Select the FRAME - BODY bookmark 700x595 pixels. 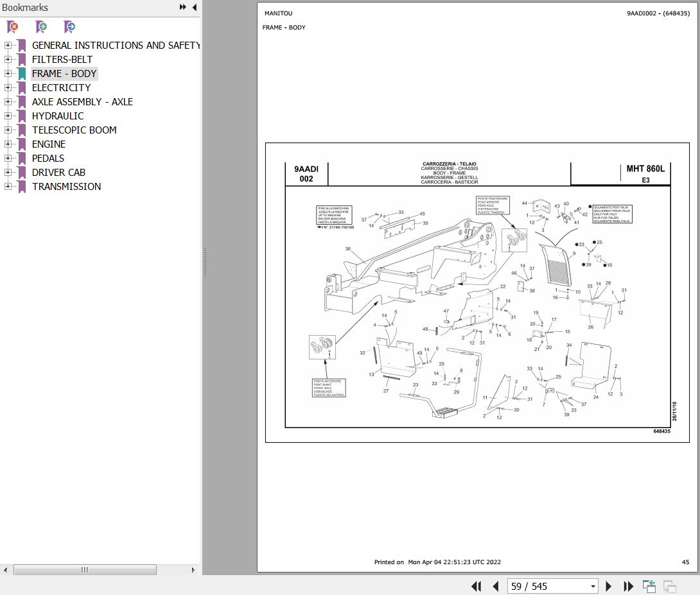(64, 74)
